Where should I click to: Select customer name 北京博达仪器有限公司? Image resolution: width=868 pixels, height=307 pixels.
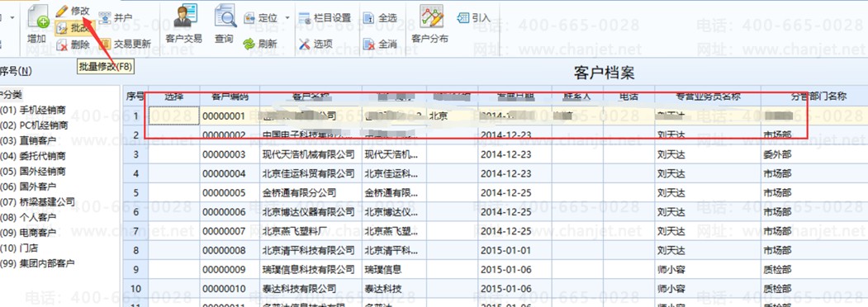tap(308, 212)
